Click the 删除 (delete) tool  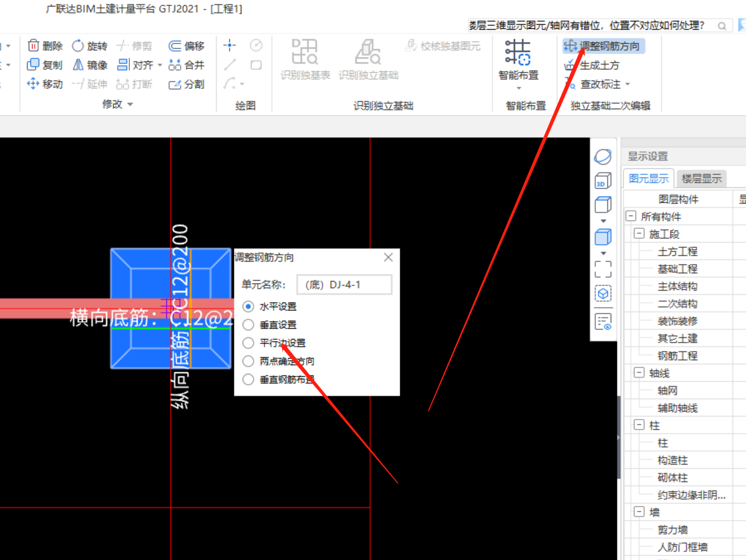click(45, 46)
